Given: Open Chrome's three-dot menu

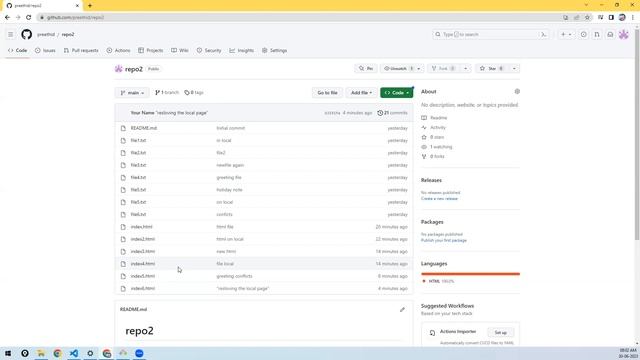Looking at the screenshot, I should [x=633, y=18].
